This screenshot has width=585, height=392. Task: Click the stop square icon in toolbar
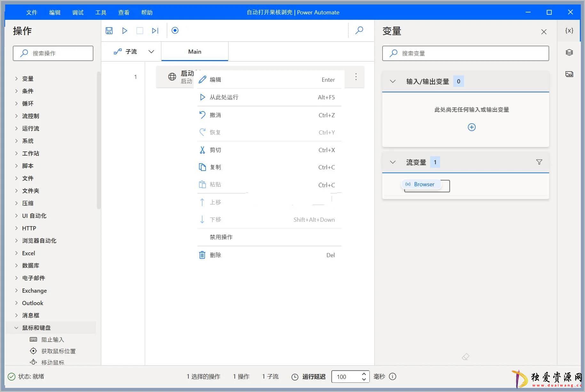140,30
